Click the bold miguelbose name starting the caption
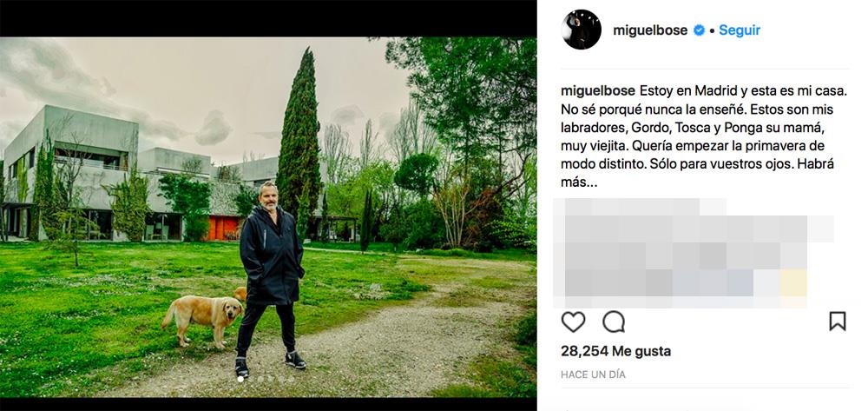Screen dimensions: 868x411 (598, 91)
